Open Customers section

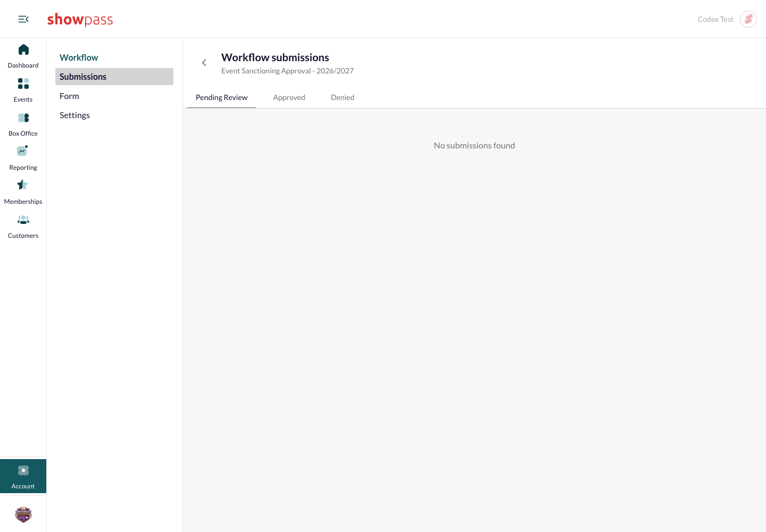coord(23,226)
